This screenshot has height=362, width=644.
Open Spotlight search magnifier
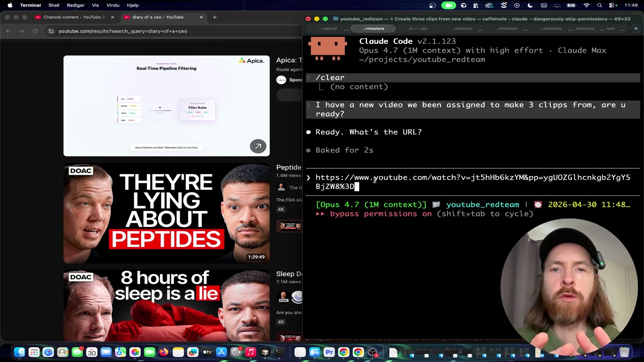click(x=599, y=5)
